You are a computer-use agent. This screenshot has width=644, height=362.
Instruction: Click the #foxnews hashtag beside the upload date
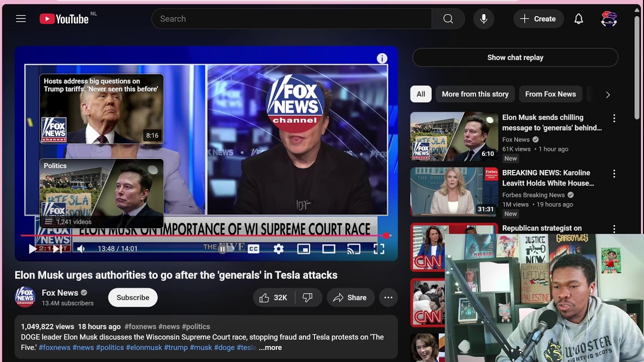(140, 327)
